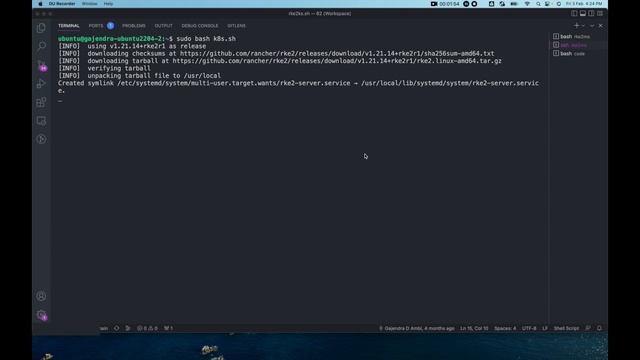640x360 pixels.
Task: Open the Help menu in menu bar
Action: tap(108, 4)
